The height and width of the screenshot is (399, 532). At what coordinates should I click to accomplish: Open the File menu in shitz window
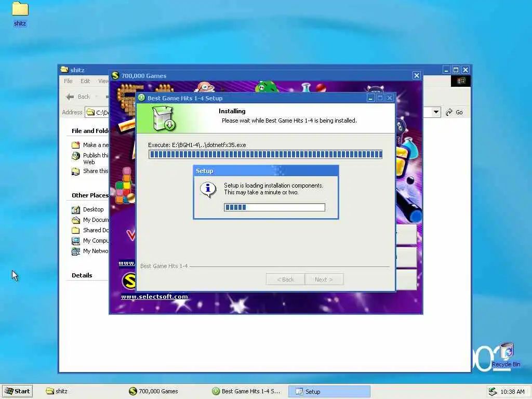pyautogui.click(x=68, y=81)
